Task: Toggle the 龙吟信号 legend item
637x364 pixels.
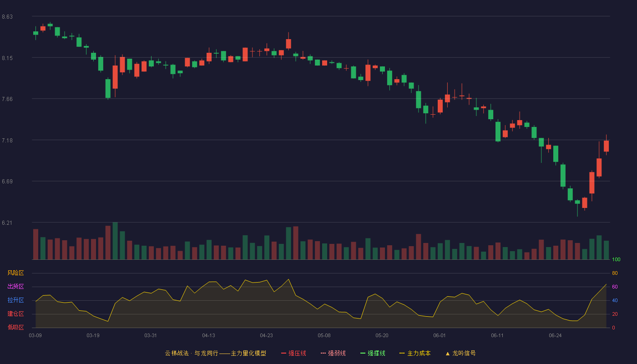Action: click(460, 353)
